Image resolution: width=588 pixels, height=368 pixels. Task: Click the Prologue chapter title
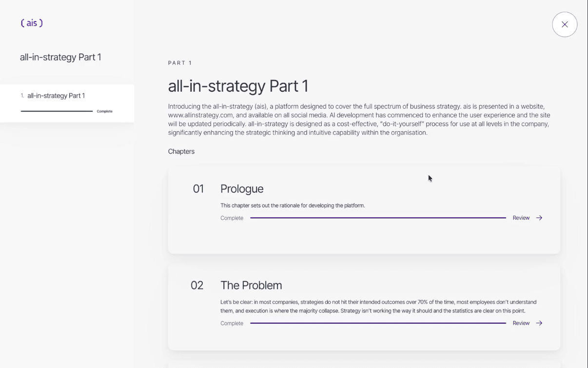(x=242, y=189)
